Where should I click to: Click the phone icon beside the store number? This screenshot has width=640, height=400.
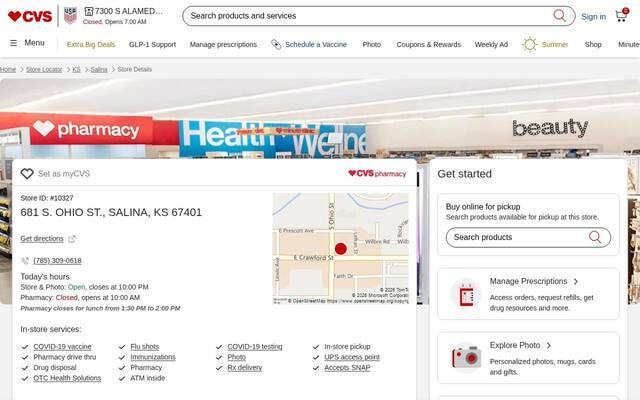[25, 261]
